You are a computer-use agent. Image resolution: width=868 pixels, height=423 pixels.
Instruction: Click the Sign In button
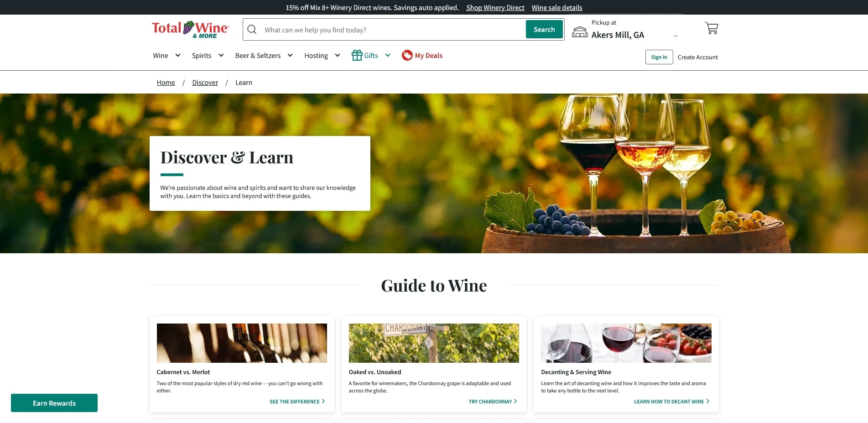pyautogui.click(x=659, y=57)
